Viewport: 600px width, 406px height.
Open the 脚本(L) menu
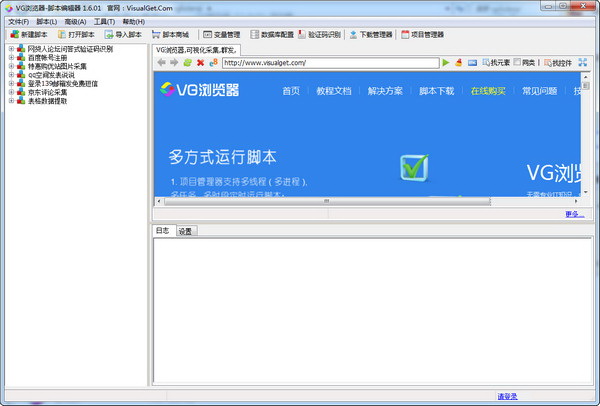(47, 22)
